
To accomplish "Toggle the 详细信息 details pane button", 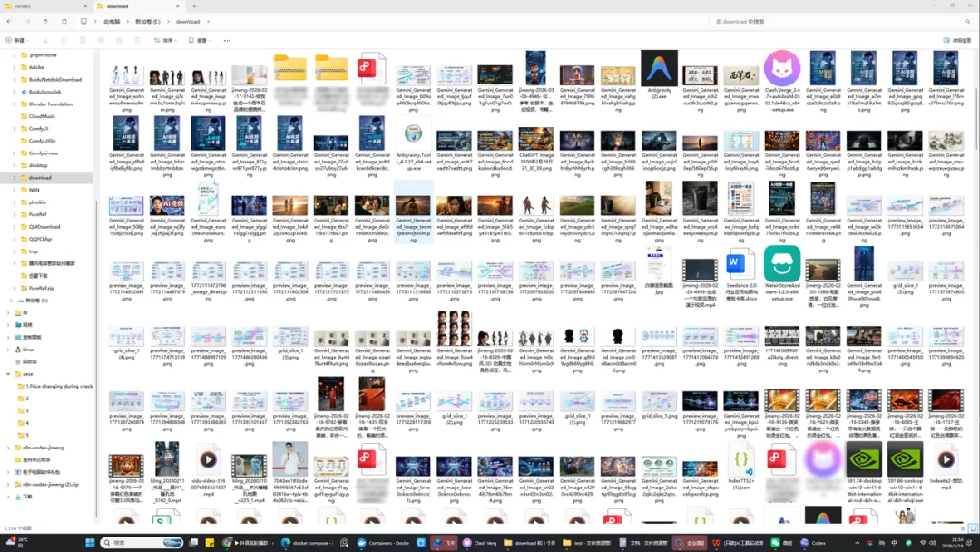I will (x=957, y=40).
